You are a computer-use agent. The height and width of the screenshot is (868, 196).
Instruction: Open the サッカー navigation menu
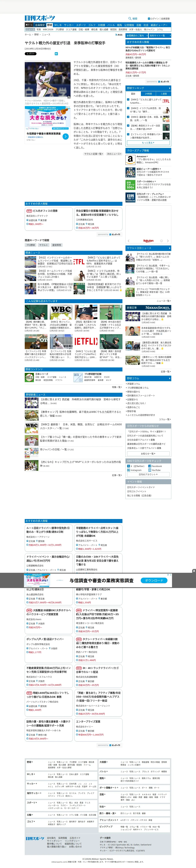pyautogui.click(x=69, y=25)
